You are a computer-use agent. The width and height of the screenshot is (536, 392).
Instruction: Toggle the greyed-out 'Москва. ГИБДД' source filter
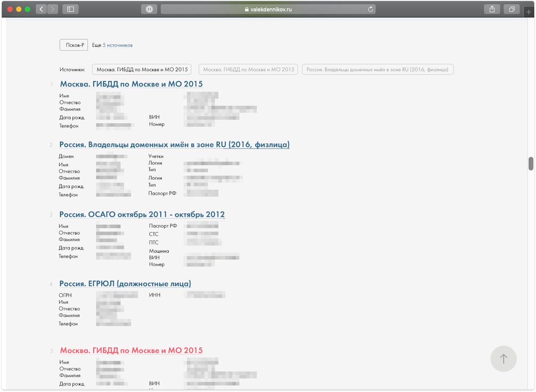(249, 69)
